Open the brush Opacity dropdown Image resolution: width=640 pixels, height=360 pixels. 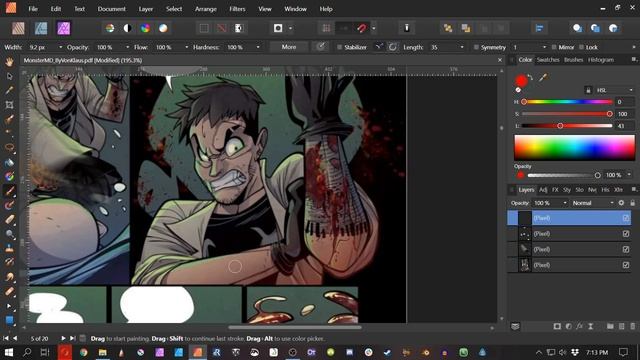coord(127,47)
